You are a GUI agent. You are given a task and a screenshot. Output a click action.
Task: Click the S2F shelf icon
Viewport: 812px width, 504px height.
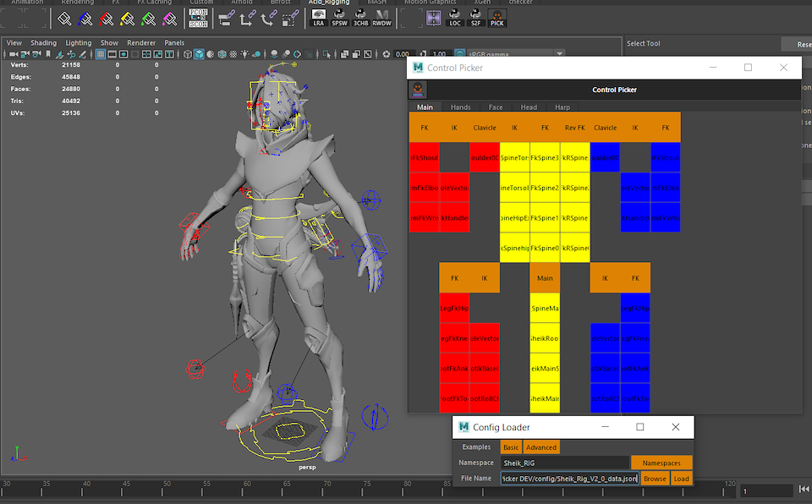[476, 18]
